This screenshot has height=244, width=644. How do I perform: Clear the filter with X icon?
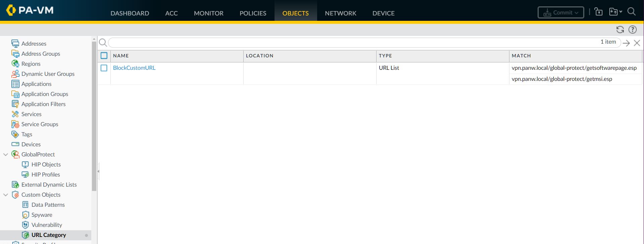coord(637,43)
